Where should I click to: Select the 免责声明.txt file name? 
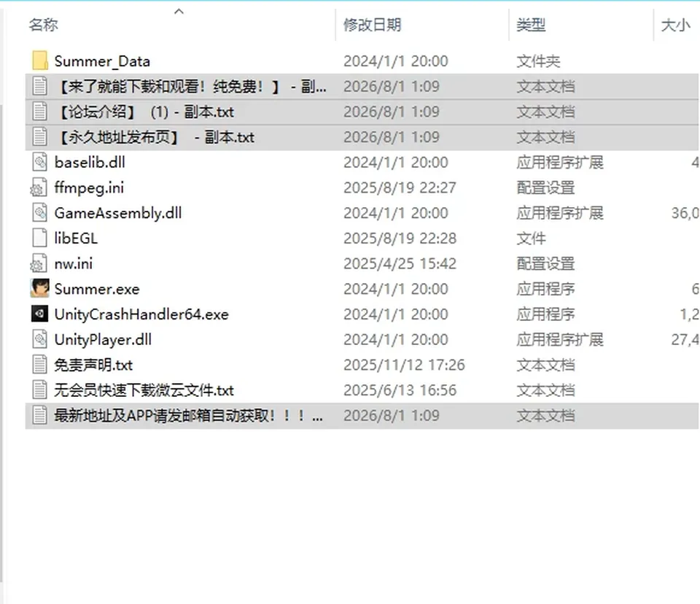(x=93, y=365)
